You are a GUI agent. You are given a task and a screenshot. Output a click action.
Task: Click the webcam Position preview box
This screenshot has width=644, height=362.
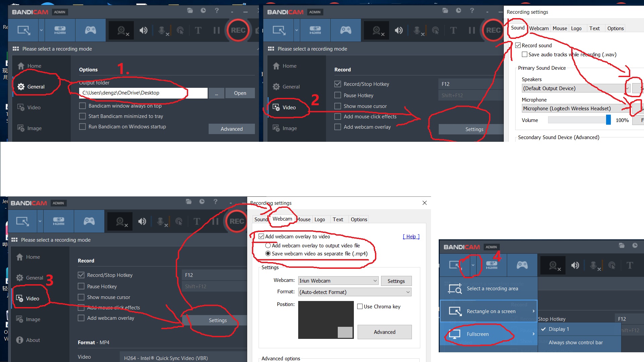(x=326, y=320)
